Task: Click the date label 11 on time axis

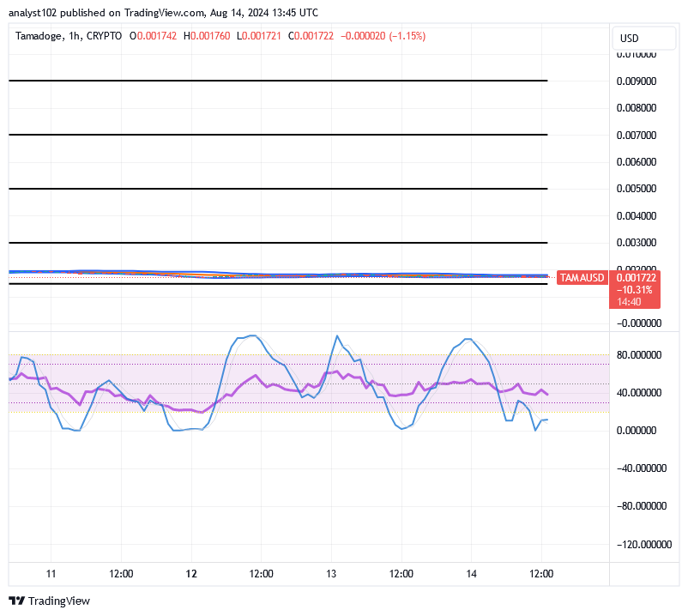Action: (x=51, y=573)
